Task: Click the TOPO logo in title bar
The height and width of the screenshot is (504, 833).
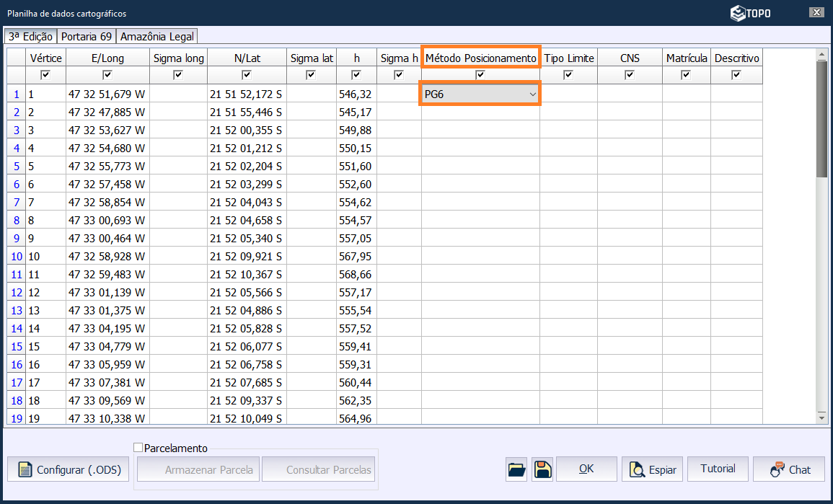Action: pyautogui.click(x=750, y=13)
